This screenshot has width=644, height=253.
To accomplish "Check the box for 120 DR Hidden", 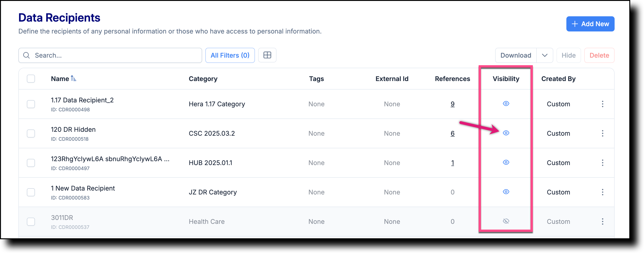I will [x=31, y=133].
